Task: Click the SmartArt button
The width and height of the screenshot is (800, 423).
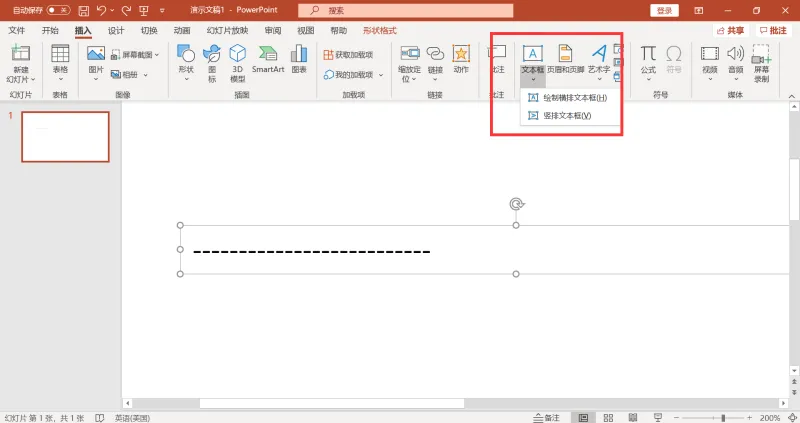Action: click(268, 59)
